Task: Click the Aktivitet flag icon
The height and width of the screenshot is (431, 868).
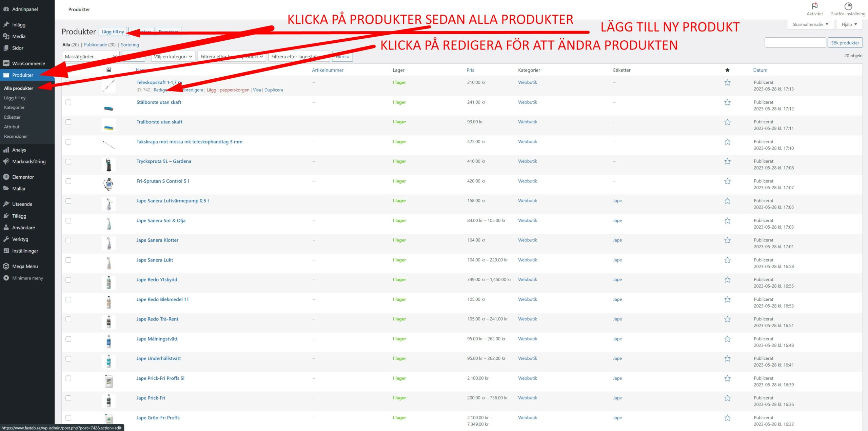Action: tap(814, 6)
